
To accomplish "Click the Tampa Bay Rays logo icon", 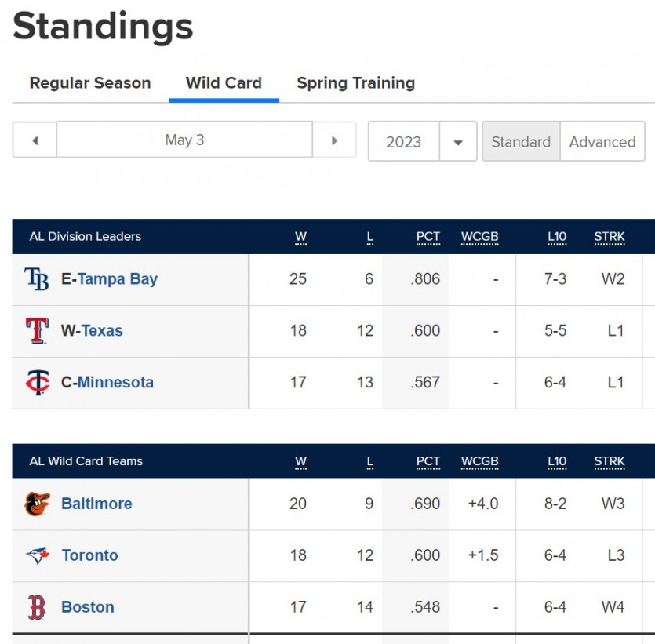I will [x=37, y=279].
